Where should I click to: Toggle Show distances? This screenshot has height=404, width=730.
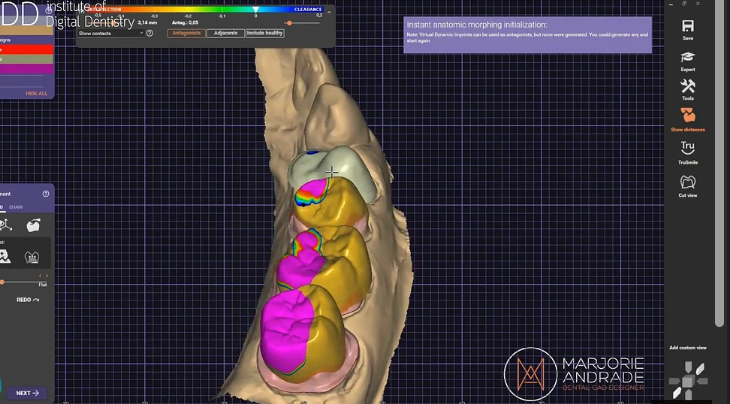click(x=688, y=115)
